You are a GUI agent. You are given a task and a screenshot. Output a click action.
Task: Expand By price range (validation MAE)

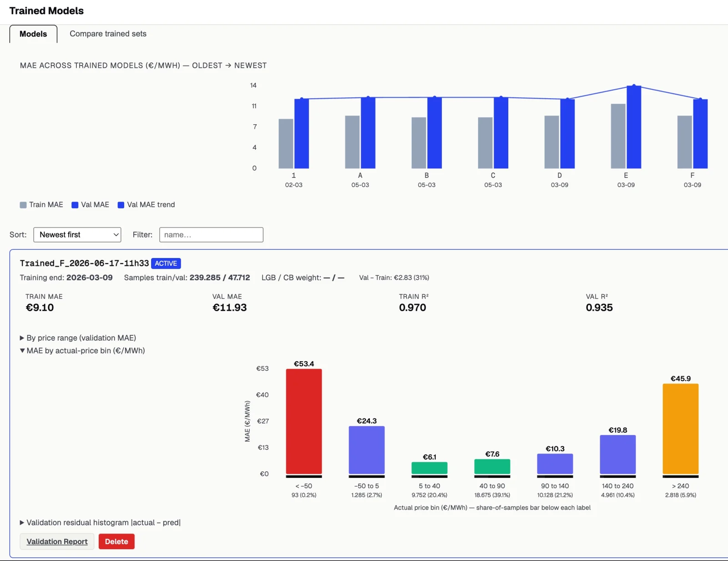[78, 338]
